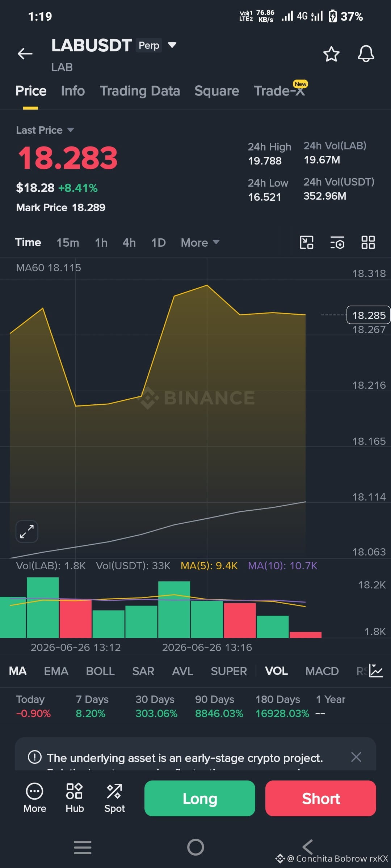Image resolution: width=391 pixels, height=868 pixels.
Task: Expand the chart to fullscreen
Action: click(27, 531)
